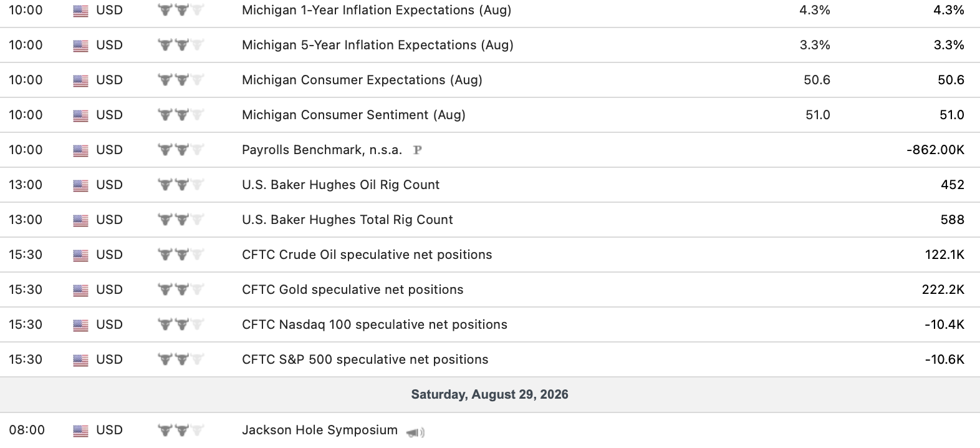The height and width of the screenshot is (448, 980).
Task: Open Michigan Consumer Expectations (Aug) details
Action: point(362,80)
